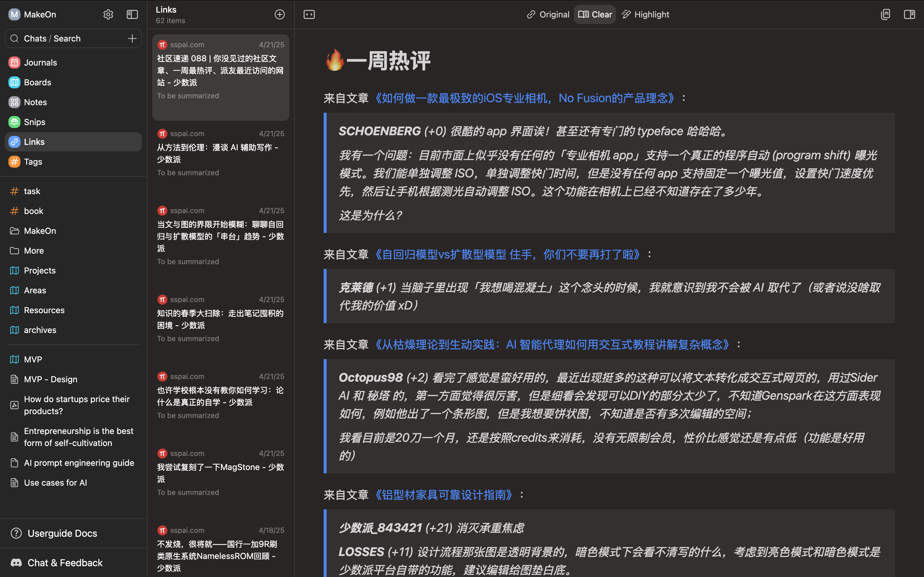This screenshot has width=924, height=577.
Task: Open the 铝型材家具可靠设计指南 link
Action: [x=443, y=495]
